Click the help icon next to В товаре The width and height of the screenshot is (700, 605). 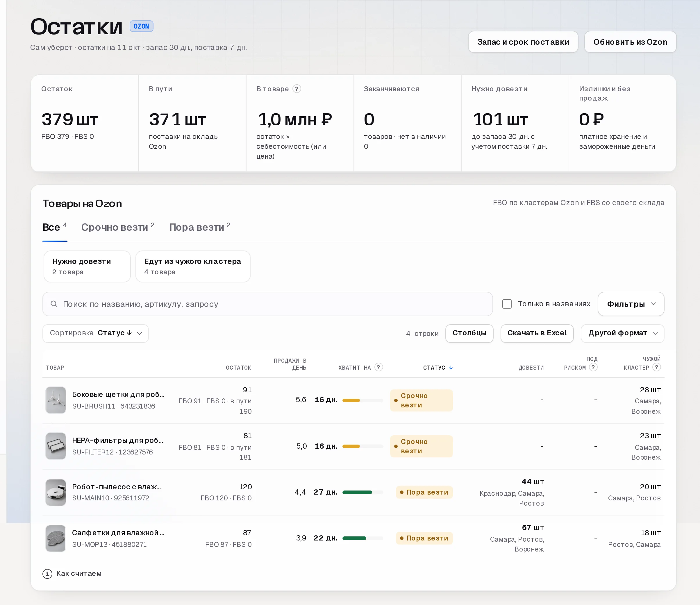click(296, 89)
